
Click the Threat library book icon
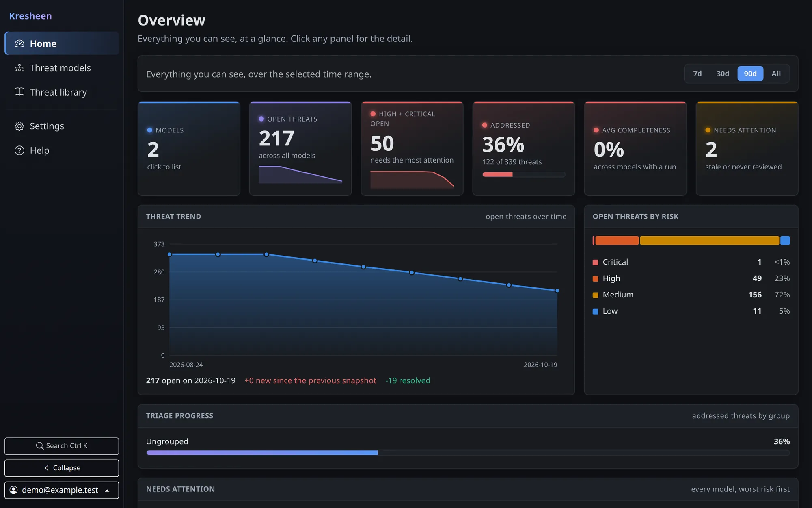tap(19, 92)
